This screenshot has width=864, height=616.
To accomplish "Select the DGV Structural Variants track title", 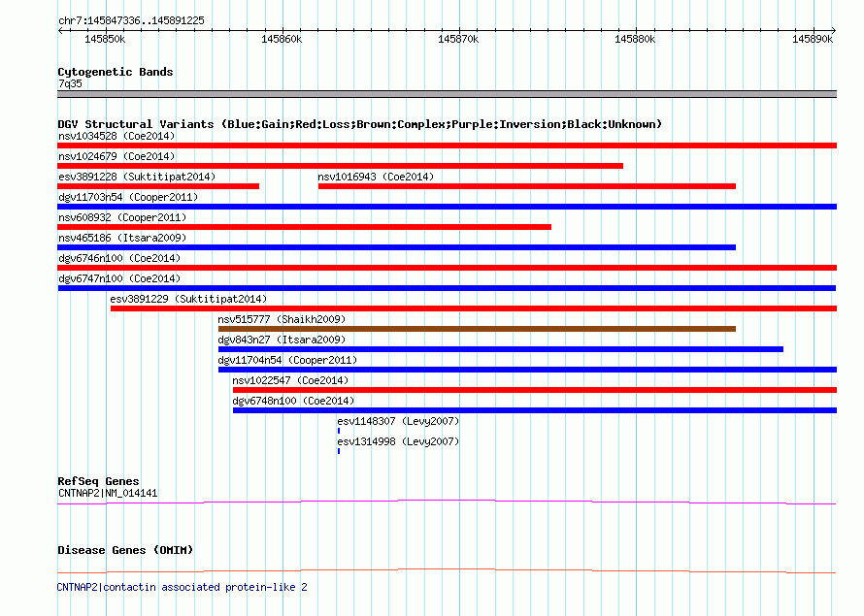I will (360, 124).
